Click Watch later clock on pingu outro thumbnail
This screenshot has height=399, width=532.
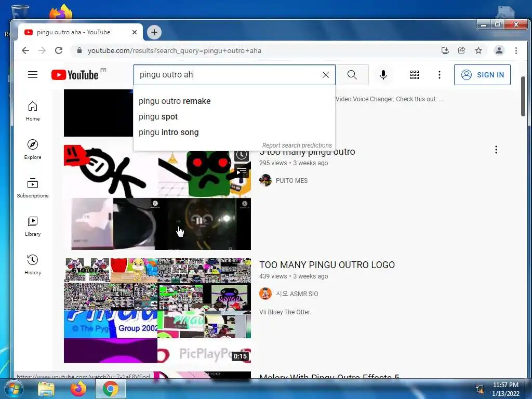pyautogui.click(x=242, y=155)
